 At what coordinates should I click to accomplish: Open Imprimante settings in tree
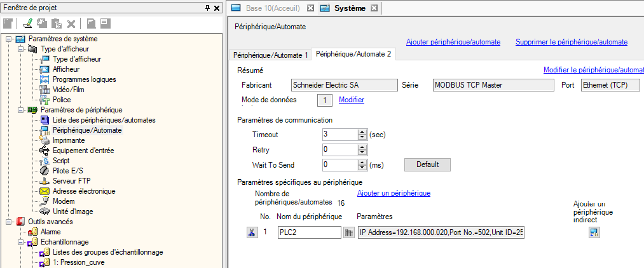69,140
